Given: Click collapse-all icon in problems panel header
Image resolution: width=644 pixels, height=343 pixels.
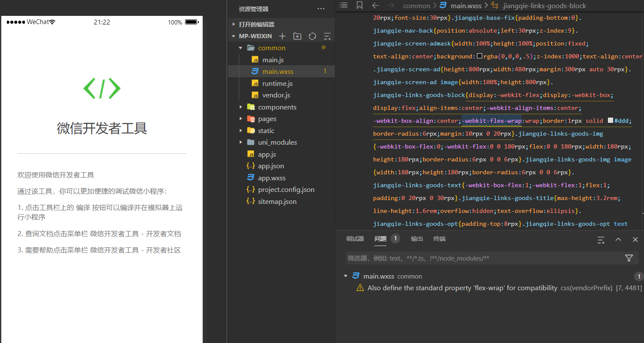Looking at the screenshot, I should tap(601, 240).
